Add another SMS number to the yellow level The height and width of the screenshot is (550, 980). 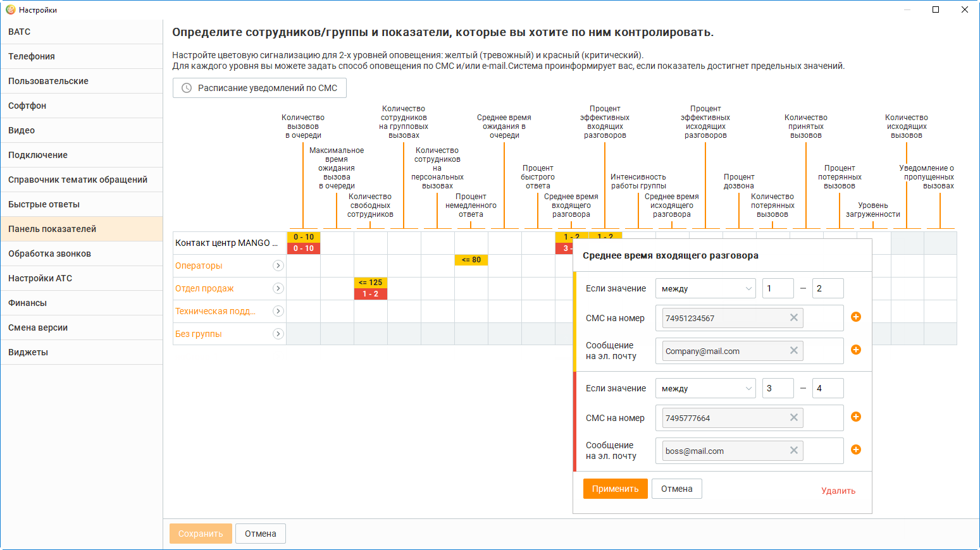[x=856, y=317]
